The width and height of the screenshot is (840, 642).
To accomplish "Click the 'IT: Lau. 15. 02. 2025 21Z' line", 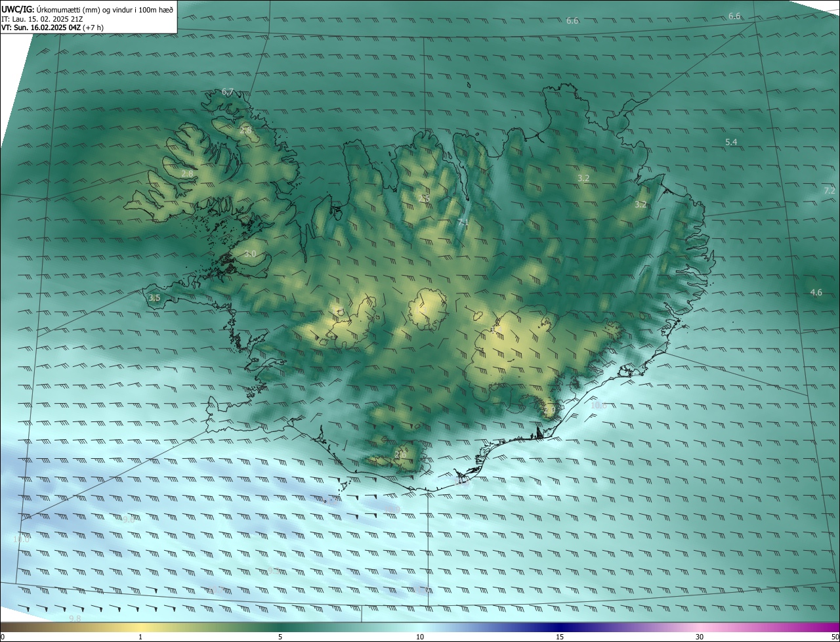I will (x=43, y=18).
